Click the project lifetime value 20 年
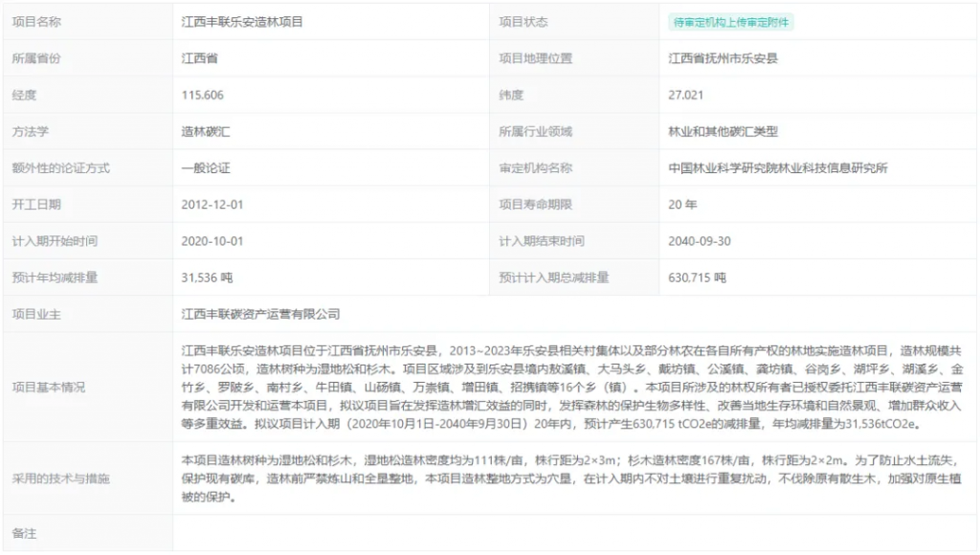Screen dimensions: 980x555 [683, 205]
